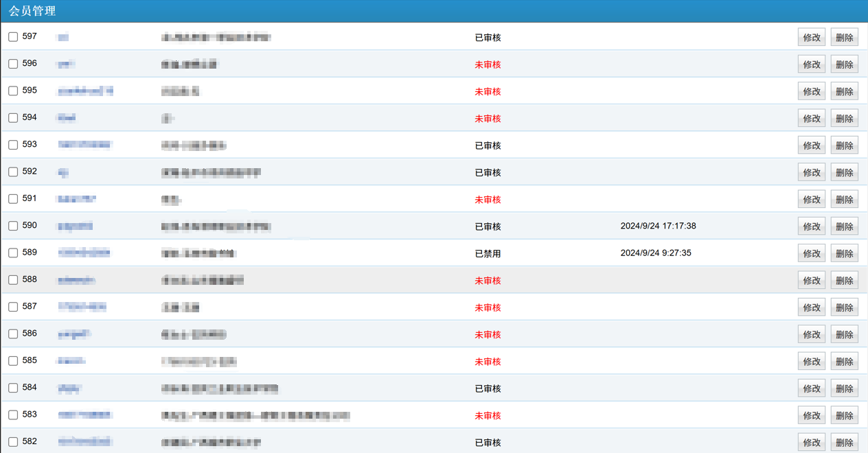
Task: Edit member 595 with 修改 button
Action: click(812, 91)
